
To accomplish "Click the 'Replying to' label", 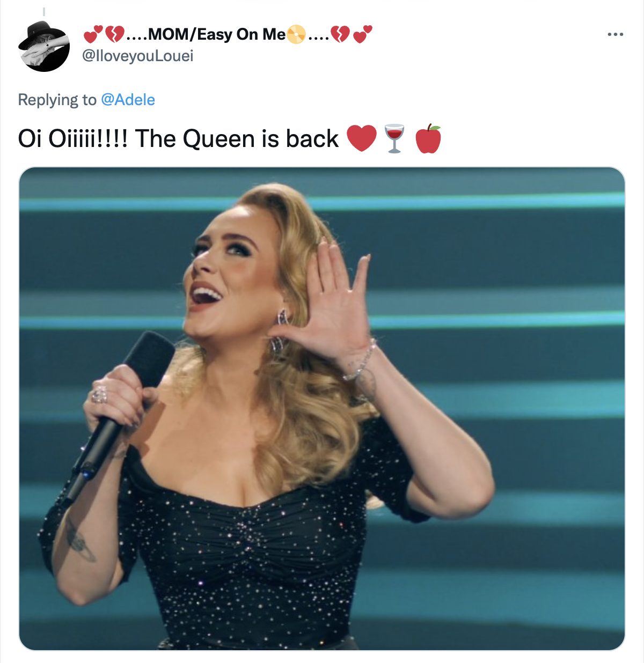I will point(57,100).
